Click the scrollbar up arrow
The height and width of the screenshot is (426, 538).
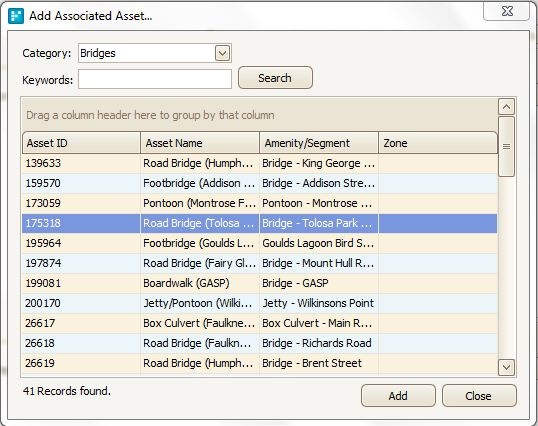(x=506, y=107)
